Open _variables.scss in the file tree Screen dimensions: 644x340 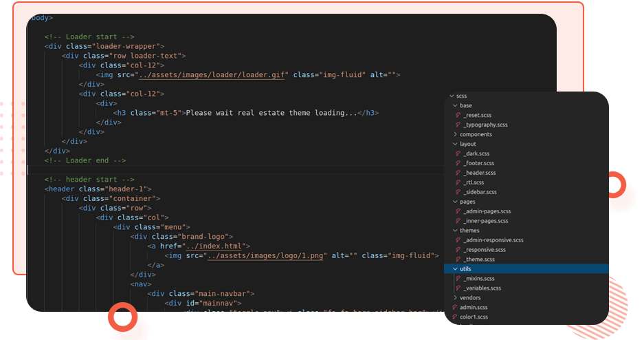(482, 288)
